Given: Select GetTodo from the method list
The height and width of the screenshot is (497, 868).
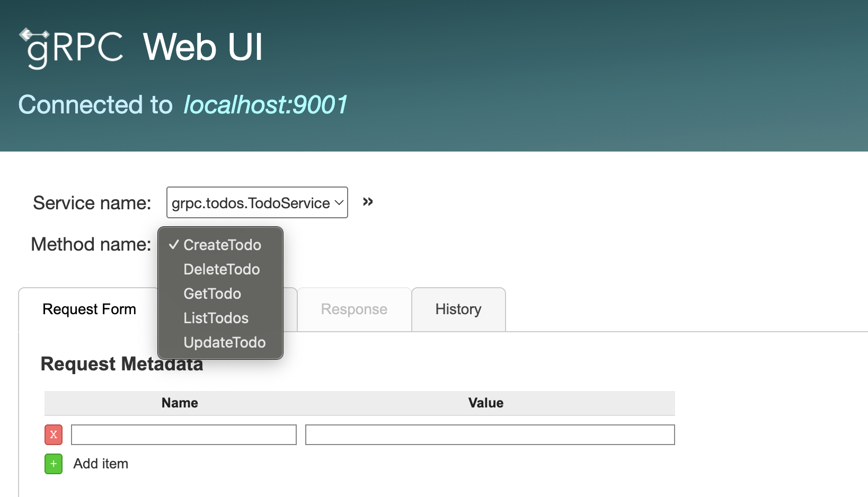Looking at the screenshot, I should 212,294.
